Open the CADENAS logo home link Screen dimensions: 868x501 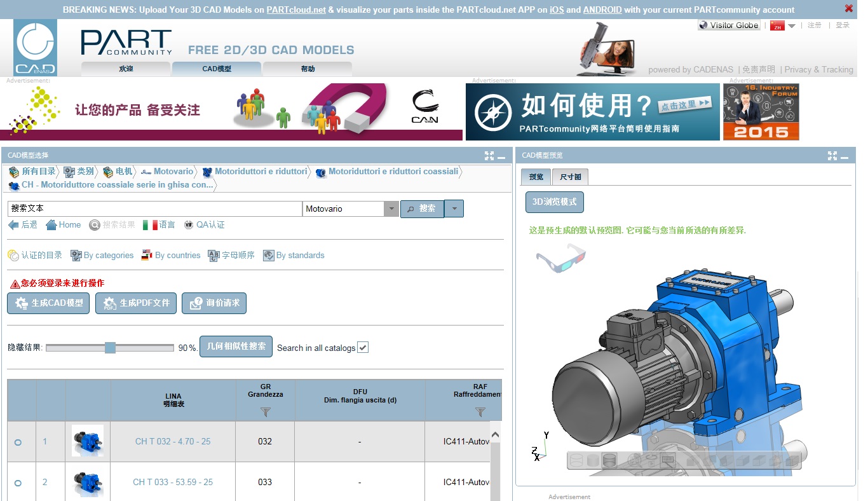coord(35,48)
